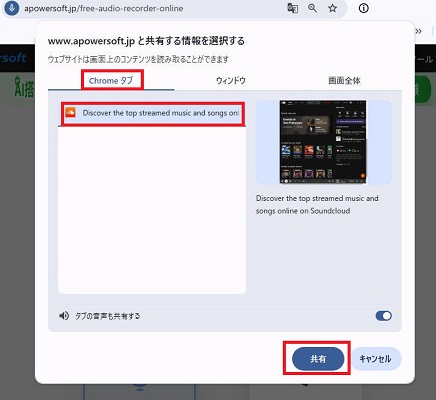Click the タブの音声も共有する label

107,316
